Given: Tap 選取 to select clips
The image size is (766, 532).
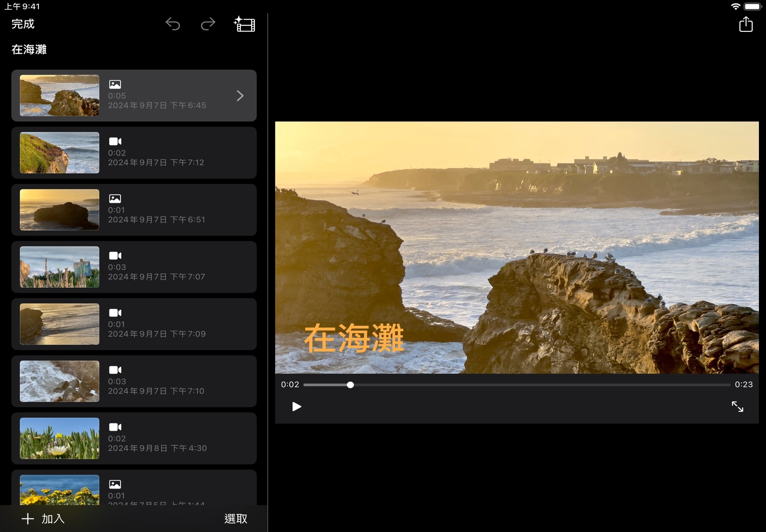Looking at the screenshot, I should pyautogui.click(x=236, y=518).
